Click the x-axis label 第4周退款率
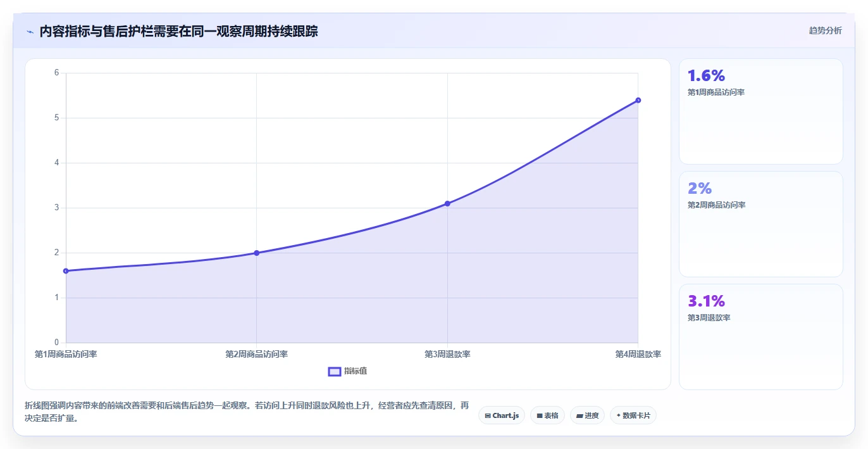Viewport: 868px width, 449px height. (x=638, y=354)
